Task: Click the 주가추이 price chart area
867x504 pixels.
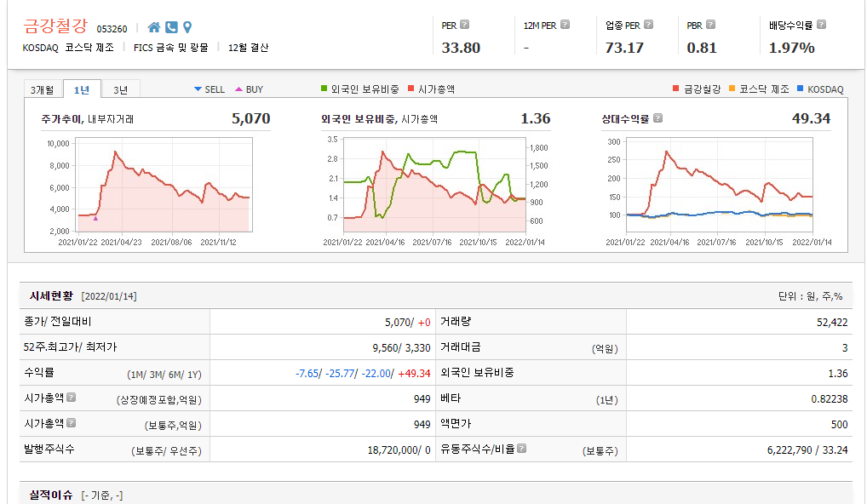Action: [x=164, y=185]
